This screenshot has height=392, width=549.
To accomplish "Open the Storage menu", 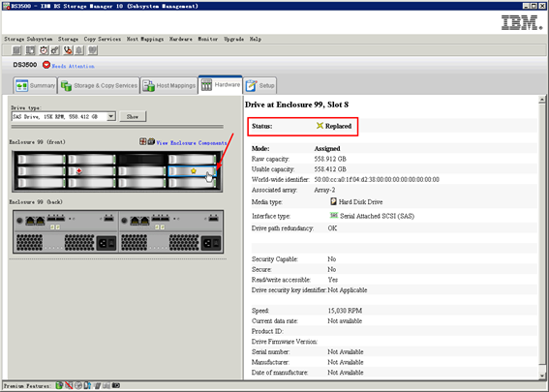I will click(x=68, y=39).
